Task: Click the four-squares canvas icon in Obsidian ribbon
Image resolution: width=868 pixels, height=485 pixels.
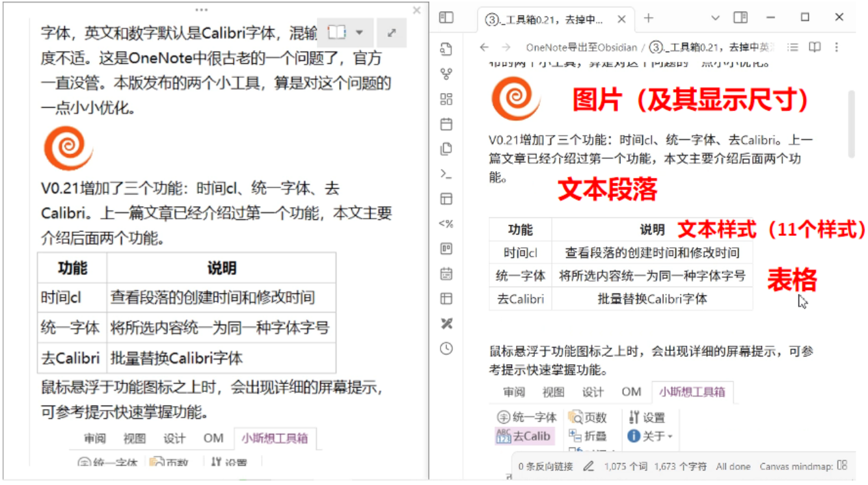Action: (446, 99)
